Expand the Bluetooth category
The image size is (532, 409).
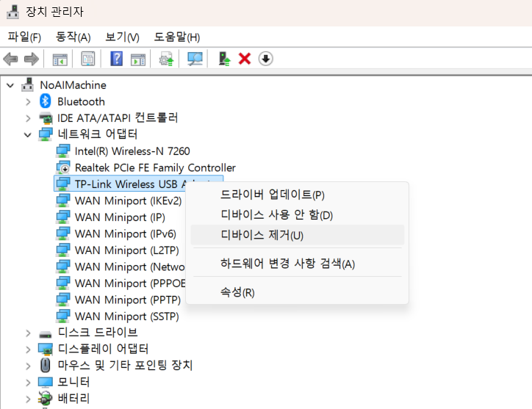click(x=28, y=101)
